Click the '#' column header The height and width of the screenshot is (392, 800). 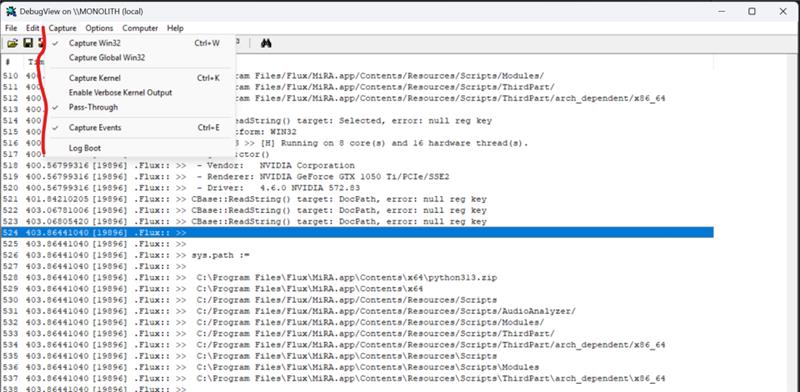click(8, 62)
